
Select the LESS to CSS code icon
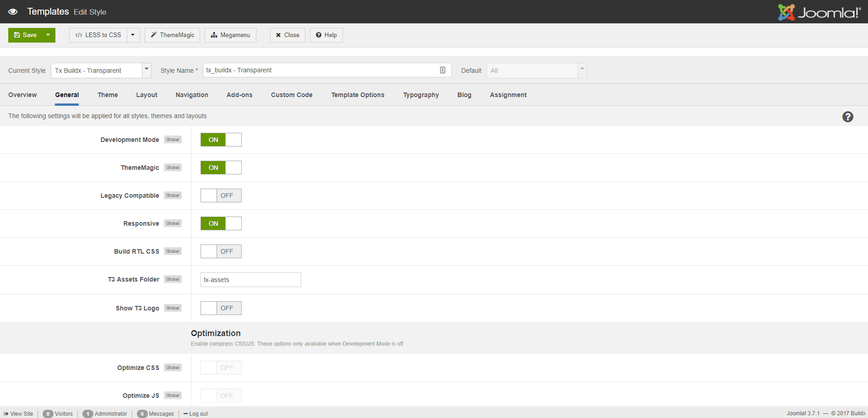click(79, 35)
